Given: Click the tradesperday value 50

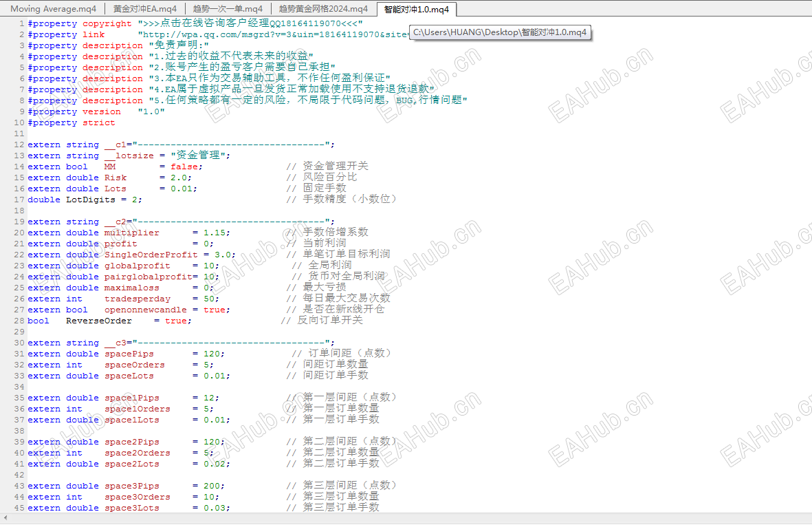Looking at the screenshot, I should 211,299.
